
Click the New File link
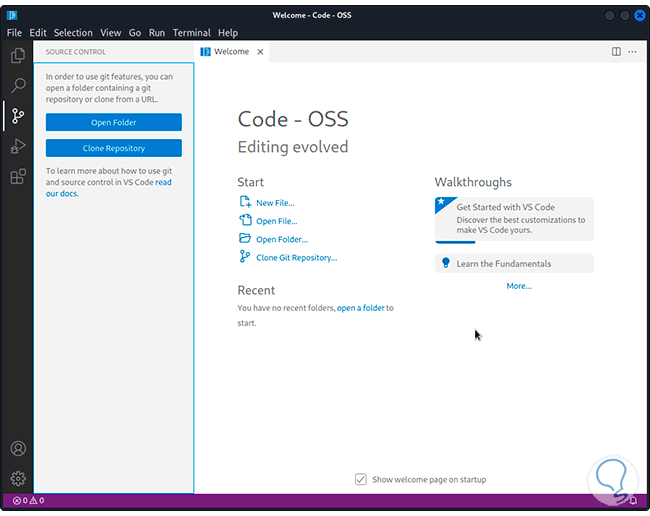pos(275,203)
